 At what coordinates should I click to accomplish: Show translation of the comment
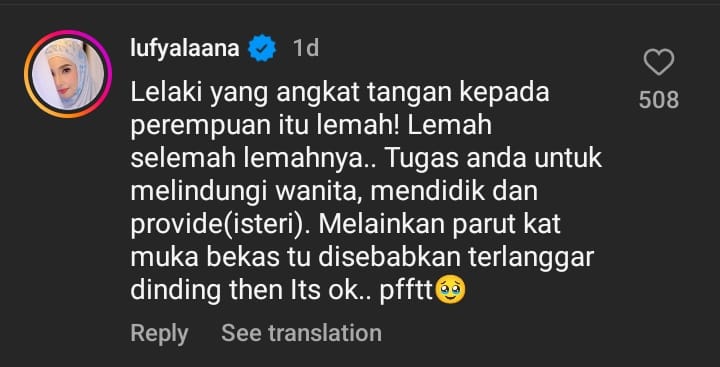pyautogui.click(x=301, y=333)
